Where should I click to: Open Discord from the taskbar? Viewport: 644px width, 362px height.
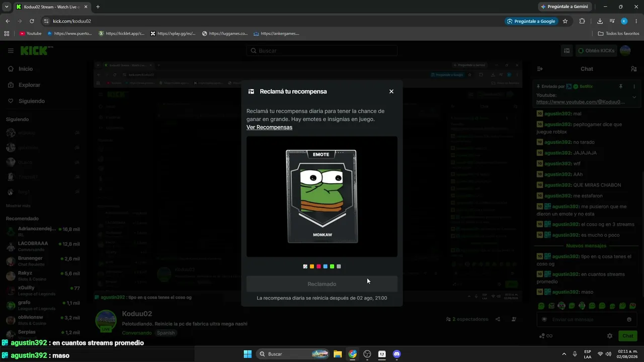tap(396, 354)
